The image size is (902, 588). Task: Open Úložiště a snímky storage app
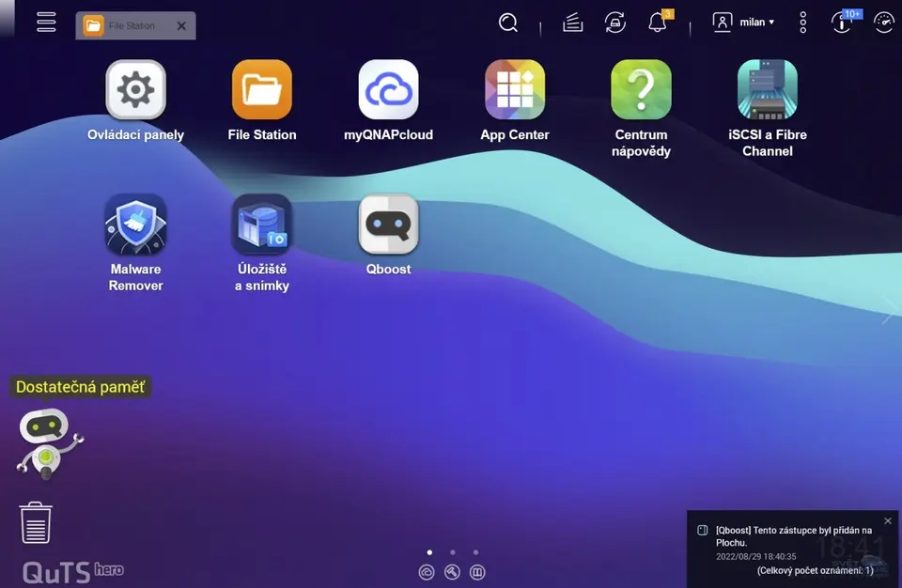[x=262, y=224]
